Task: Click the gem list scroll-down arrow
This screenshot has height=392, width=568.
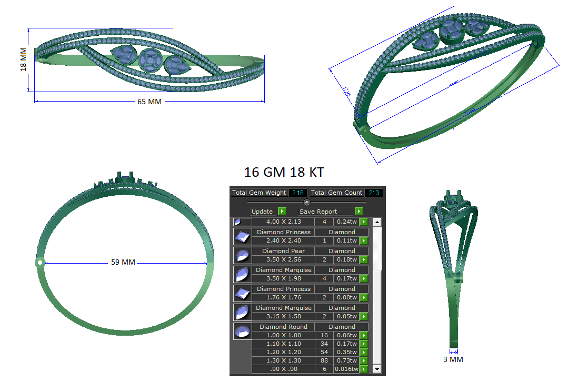Action: point(377,369)
